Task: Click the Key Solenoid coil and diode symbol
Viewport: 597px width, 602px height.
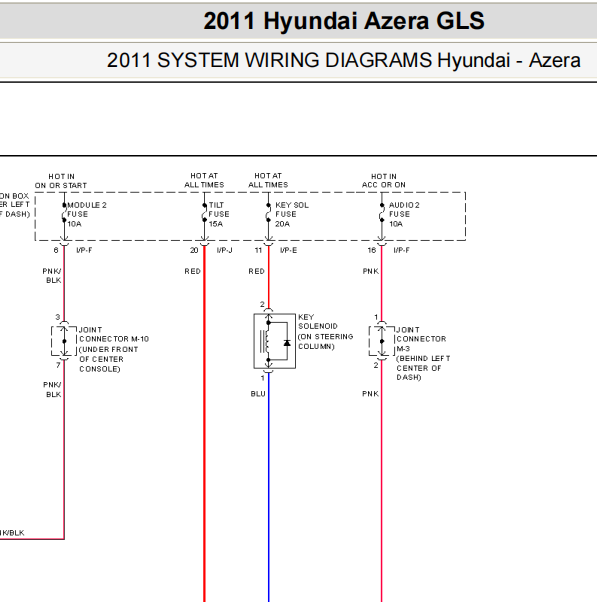Action: [275, 341]
